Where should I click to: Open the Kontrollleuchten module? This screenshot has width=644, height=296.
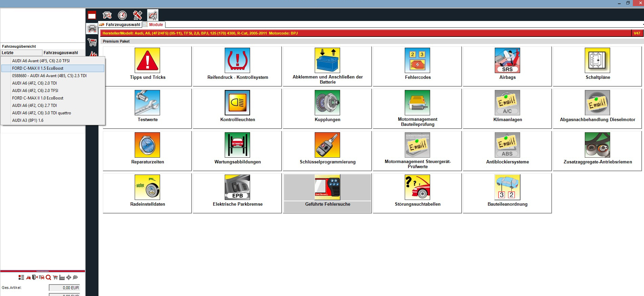[237, 108]
